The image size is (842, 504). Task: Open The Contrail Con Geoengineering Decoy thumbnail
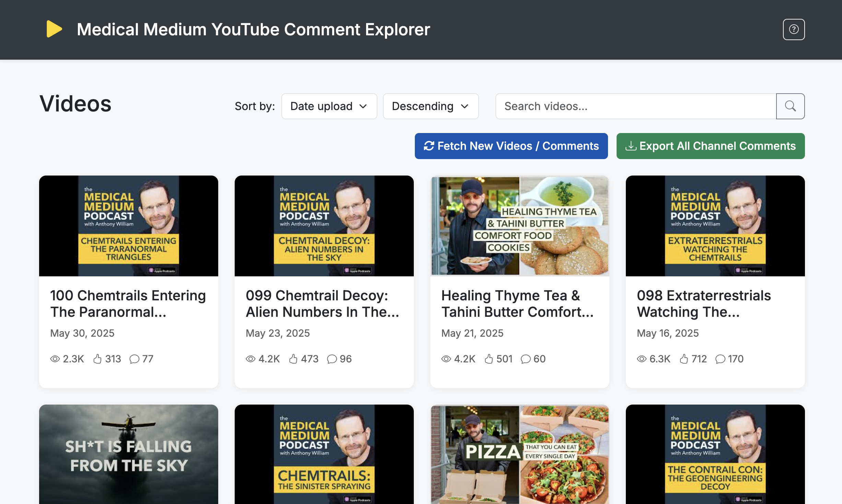coord(715,454)
